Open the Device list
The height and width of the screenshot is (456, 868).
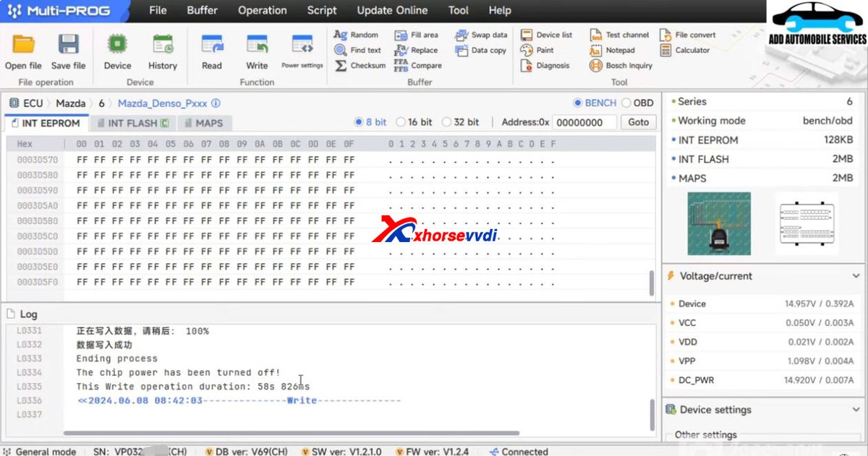tap(546, 35)
